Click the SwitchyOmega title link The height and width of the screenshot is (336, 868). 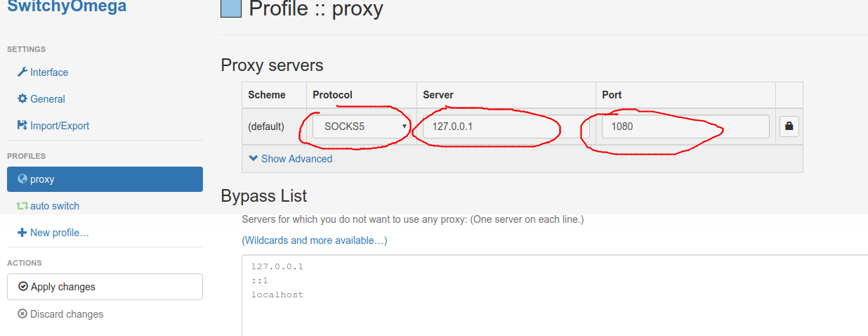[67, 7]
